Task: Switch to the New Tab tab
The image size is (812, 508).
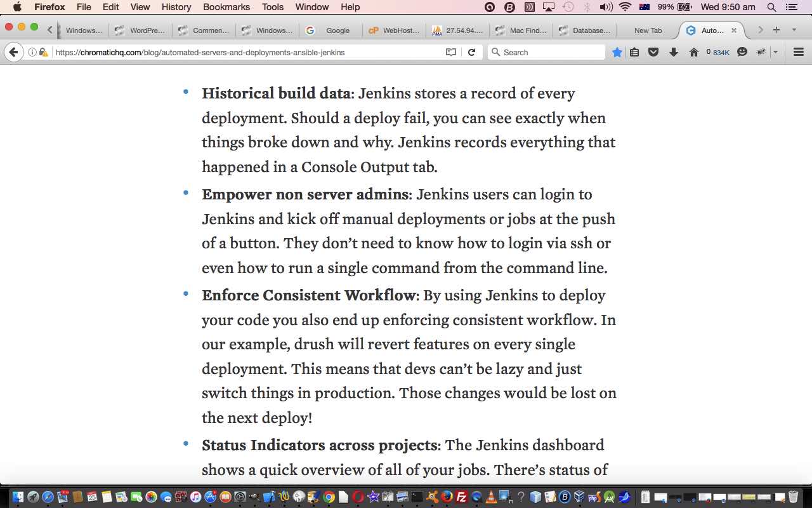Action: 648,30
